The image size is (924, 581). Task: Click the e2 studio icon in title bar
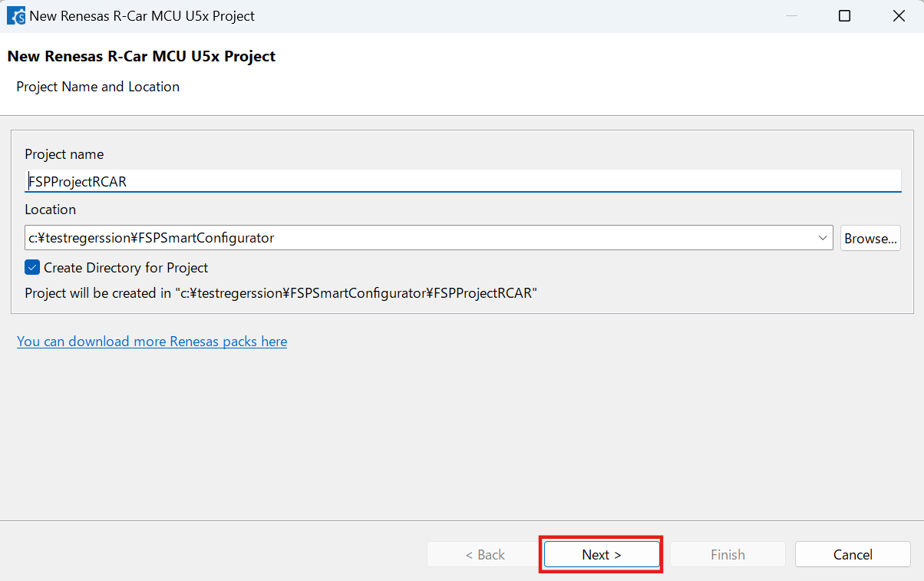[15, 15]
